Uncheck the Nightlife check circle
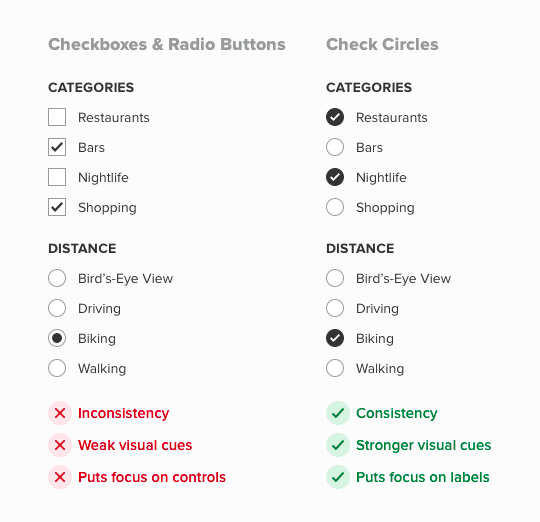The height and width of the screenshot is (522, 540). tap(335, 177)
